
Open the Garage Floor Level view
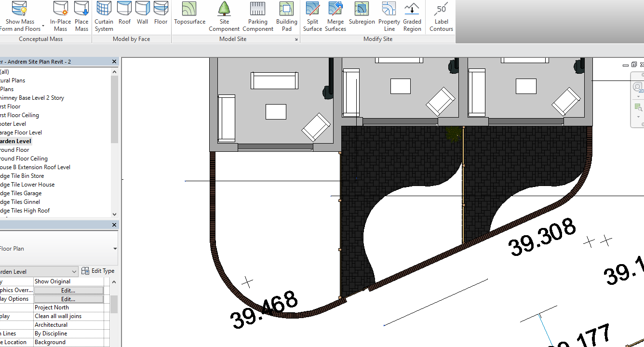(21, 133)
